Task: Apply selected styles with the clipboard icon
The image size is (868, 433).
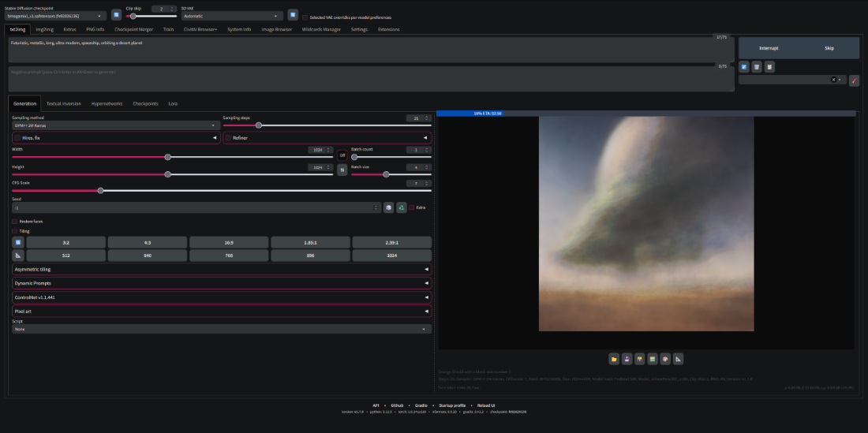Action: pos(769,67)
